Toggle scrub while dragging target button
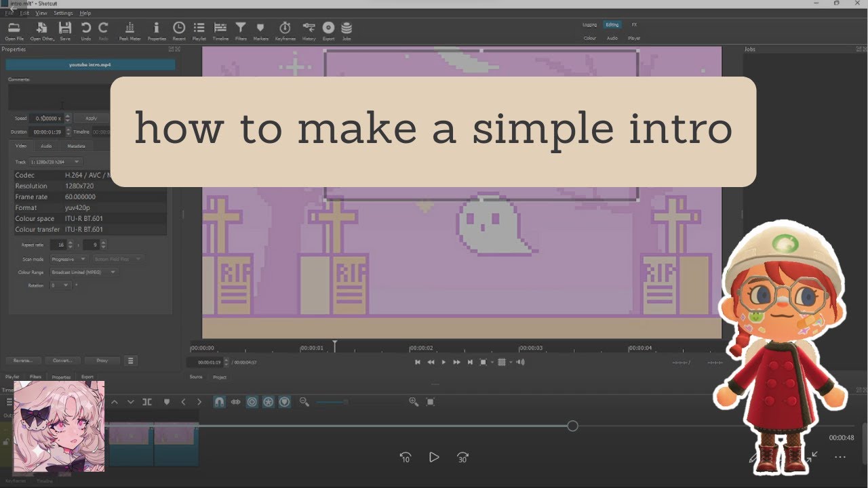Image resolution: width=868 pixels, height=488 pixels. [x=252, y=402]
